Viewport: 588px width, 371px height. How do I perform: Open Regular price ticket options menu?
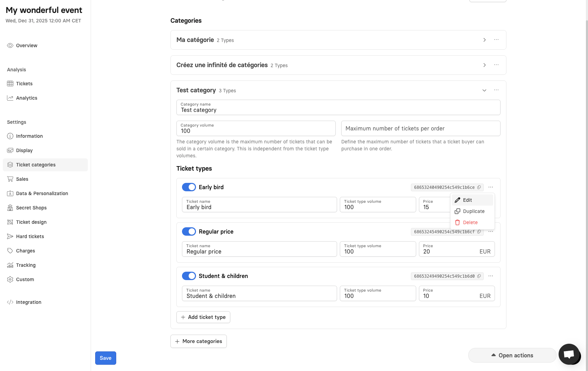[x=491, y=232]
